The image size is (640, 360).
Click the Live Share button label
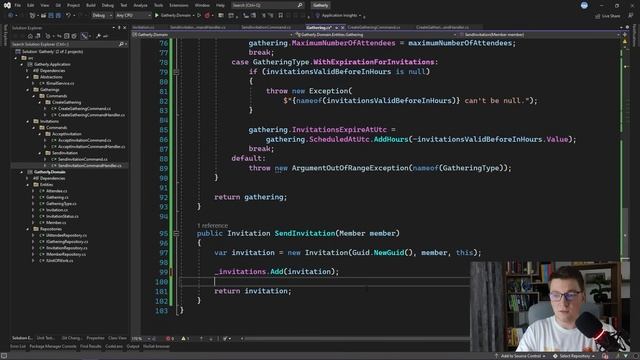pyautogui.click(x=611, y=16)
